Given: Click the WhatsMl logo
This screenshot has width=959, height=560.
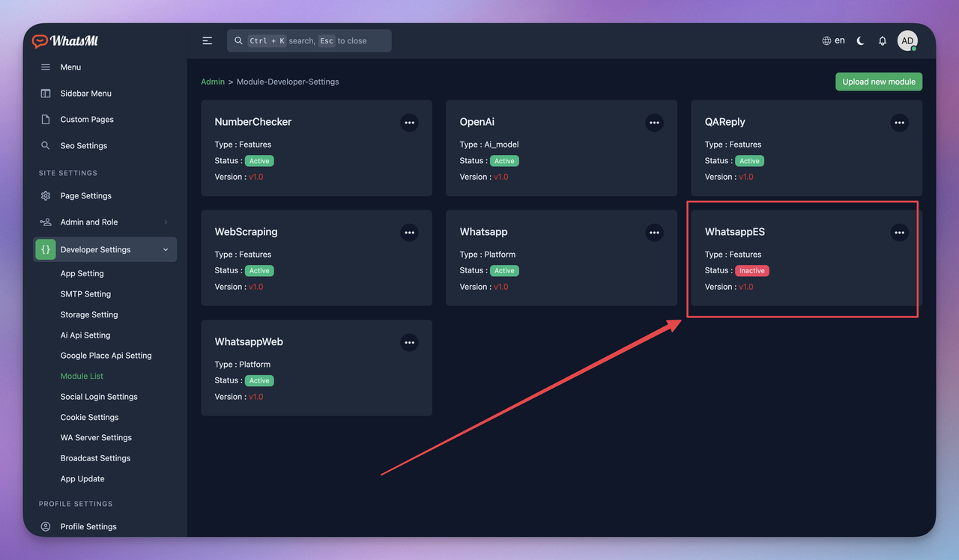Looking at the screenshot, I should tap(65, 41).
